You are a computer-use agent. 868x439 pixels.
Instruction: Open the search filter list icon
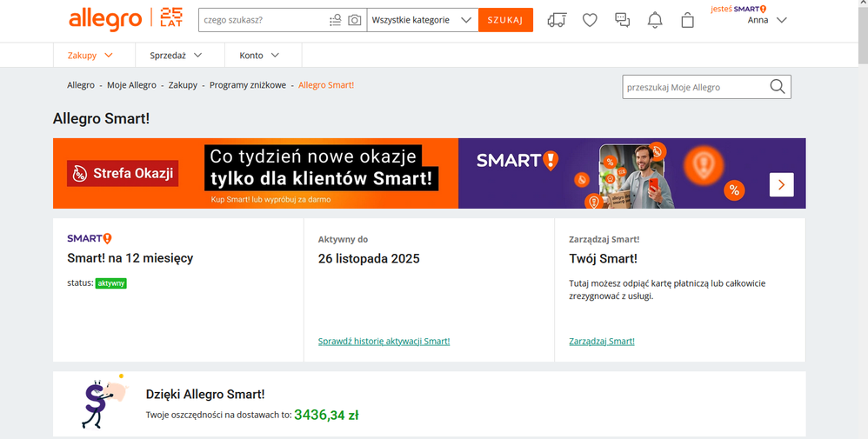point(335,21)
